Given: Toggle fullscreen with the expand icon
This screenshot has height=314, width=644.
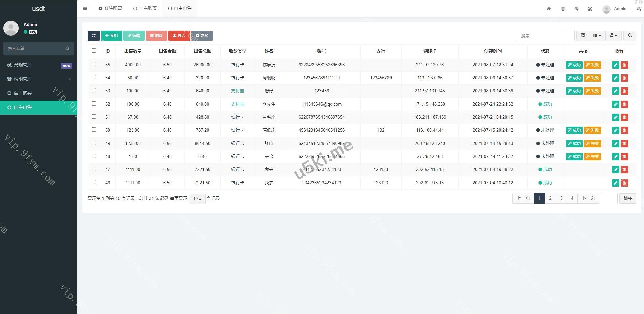Looking at the screenshot, I should [x=590, y=9].
